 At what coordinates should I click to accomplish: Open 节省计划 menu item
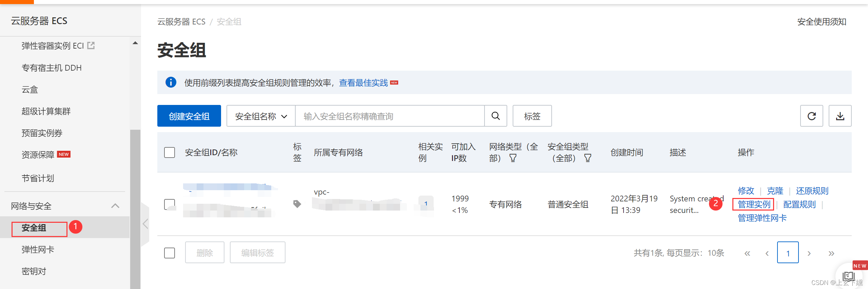(38, 178)
